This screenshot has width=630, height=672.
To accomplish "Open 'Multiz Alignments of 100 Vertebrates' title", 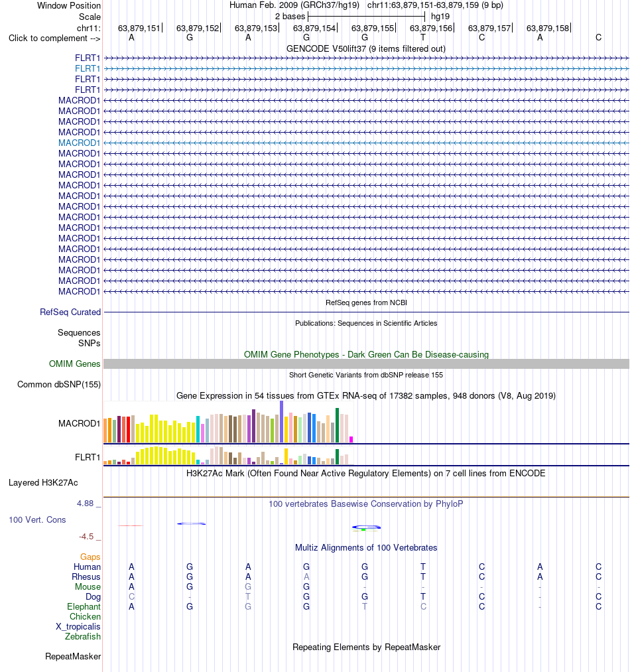I will point(366,548).
